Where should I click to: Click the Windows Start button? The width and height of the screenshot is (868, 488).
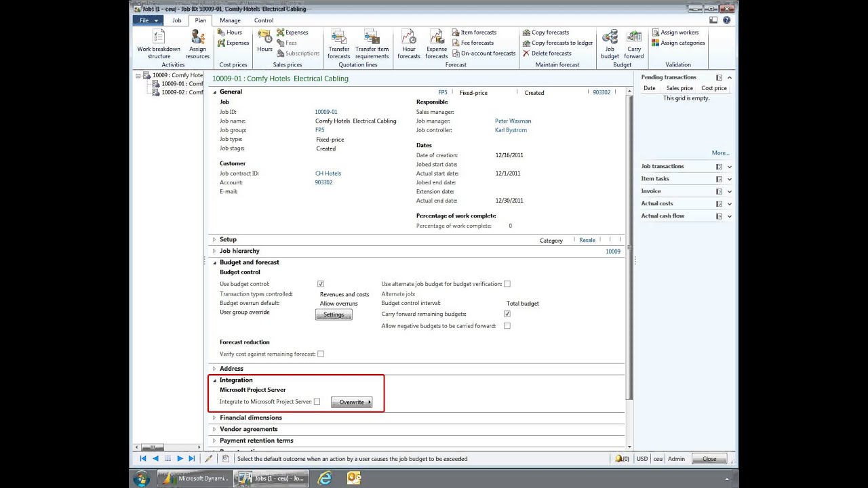tap(142, 479)
